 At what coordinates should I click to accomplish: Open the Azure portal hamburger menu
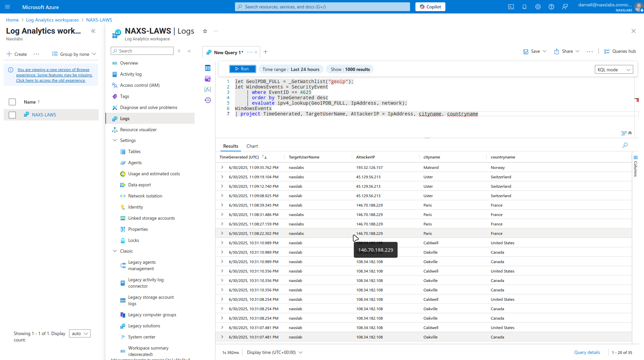click(7, 7)
